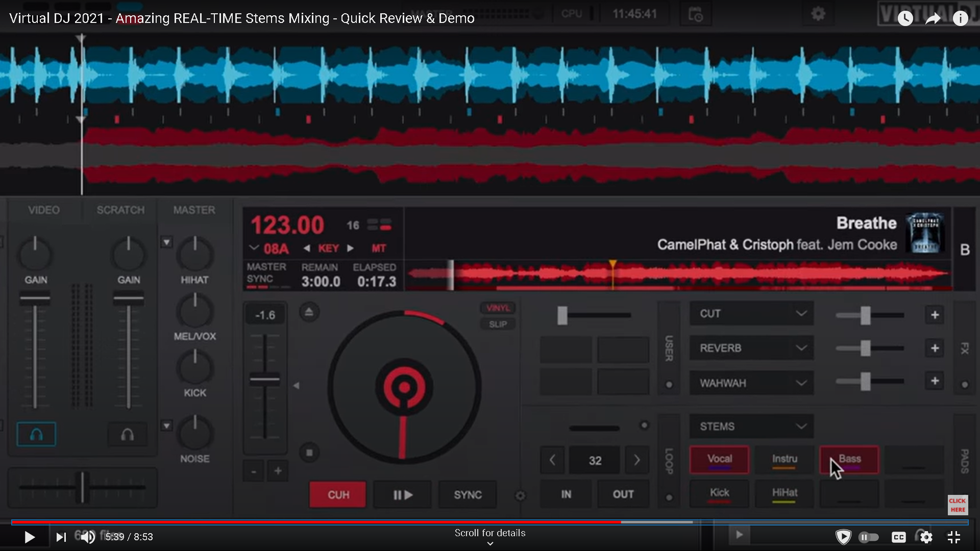
Task: Open VirtualDJ settings gear
Action: click(x=818, y=14)
